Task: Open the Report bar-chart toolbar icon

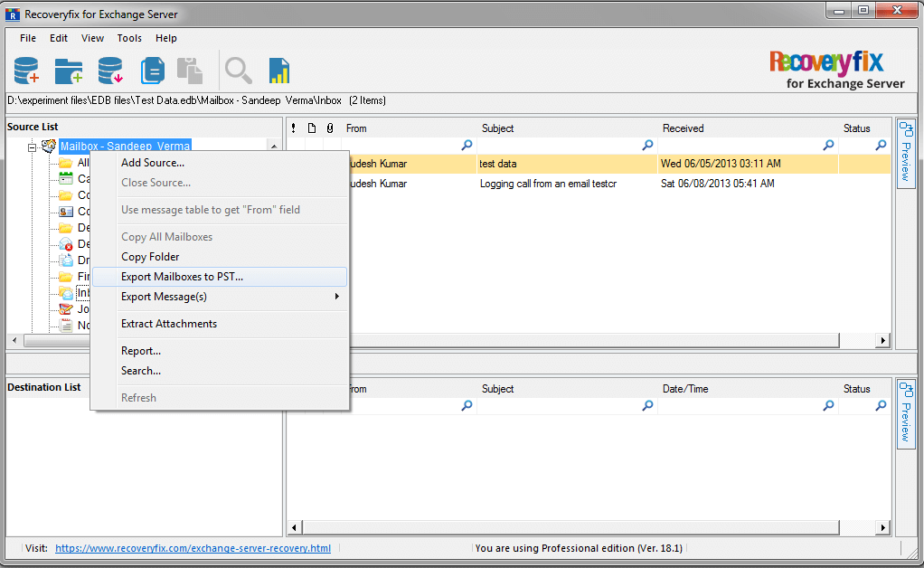Action: pyautogui.click(x=279, y=71)
